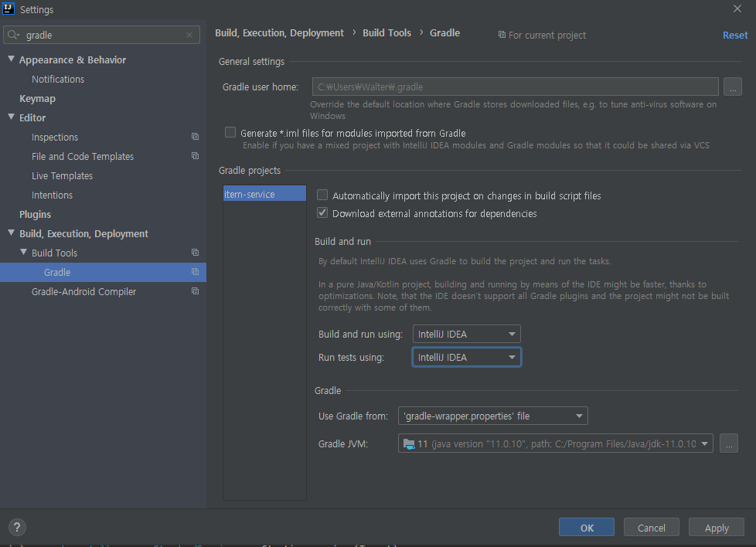Browse for the Gradle user home folder
This screenshot has width=756, height=547.
732,87
